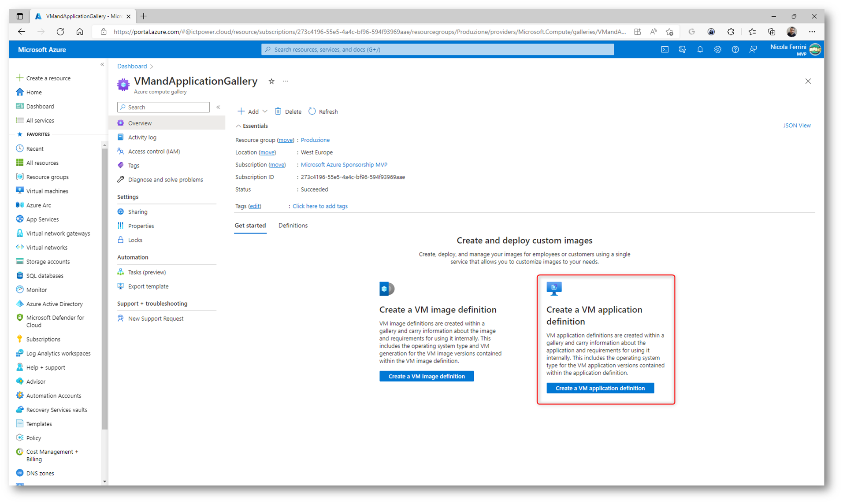Switch to the Get started tab
The image size is (843, 504).
coord(250,225)
